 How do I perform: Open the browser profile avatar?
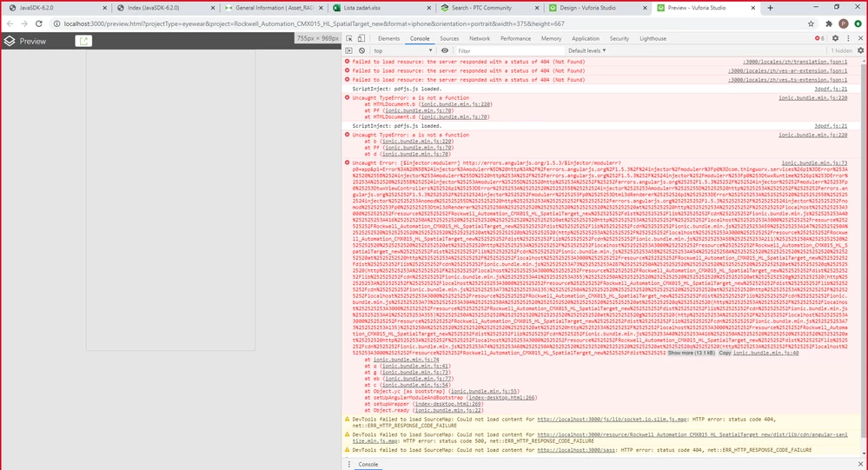(x=843, y=23)
